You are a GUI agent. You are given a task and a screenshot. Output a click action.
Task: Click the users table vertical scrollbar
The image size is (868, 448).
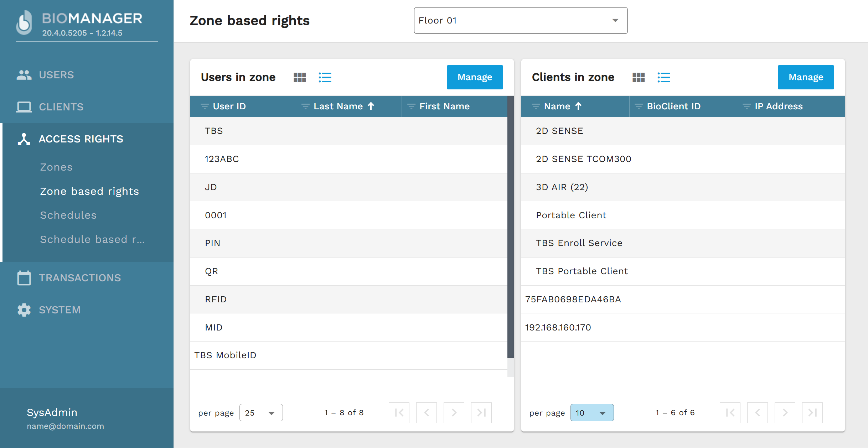click(510, 228)
